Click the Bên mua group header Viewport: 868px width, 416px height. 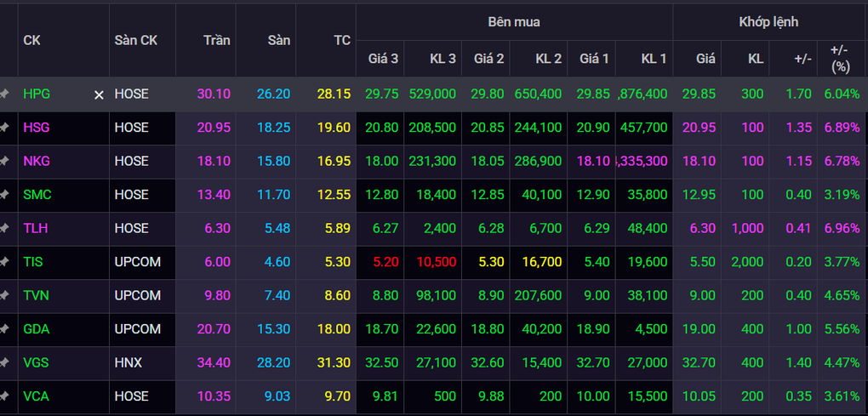pyautogui.click(x=514, y=22)
